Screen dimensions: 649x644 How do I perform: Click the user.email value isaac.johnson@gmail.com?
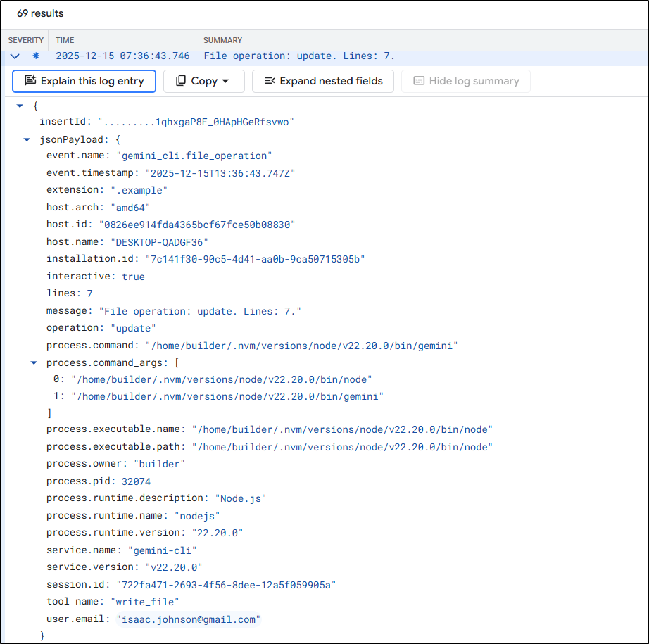(188, 619)
